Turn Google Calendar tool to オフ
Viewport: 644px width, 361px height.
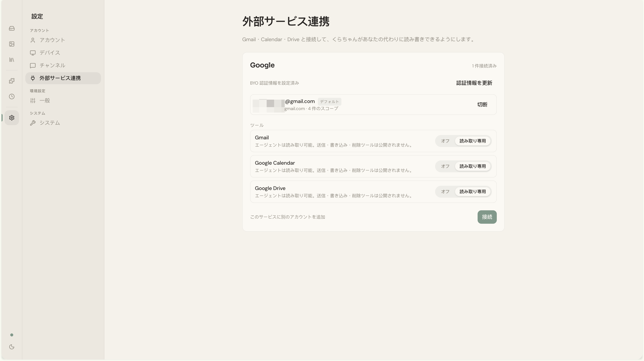[445, 166]
